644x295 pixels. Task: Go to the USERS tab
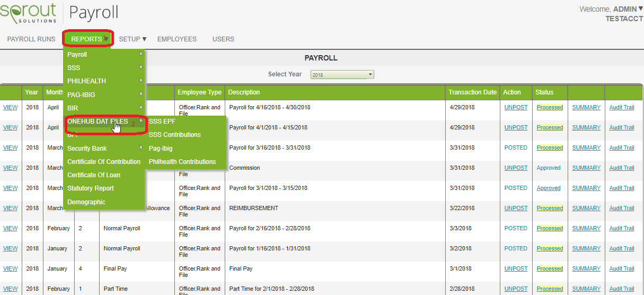coord(223,39)
